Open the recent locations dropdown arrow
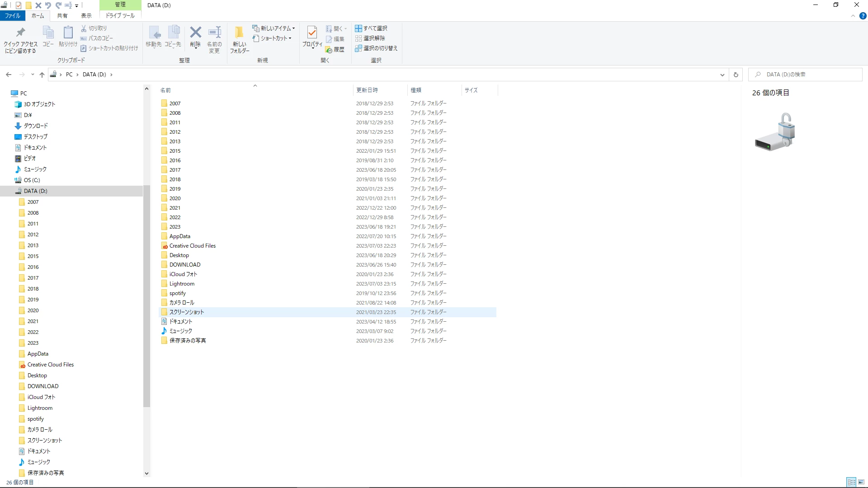The width and height of the screenshot is (868, 488). [x=33, y=75]
